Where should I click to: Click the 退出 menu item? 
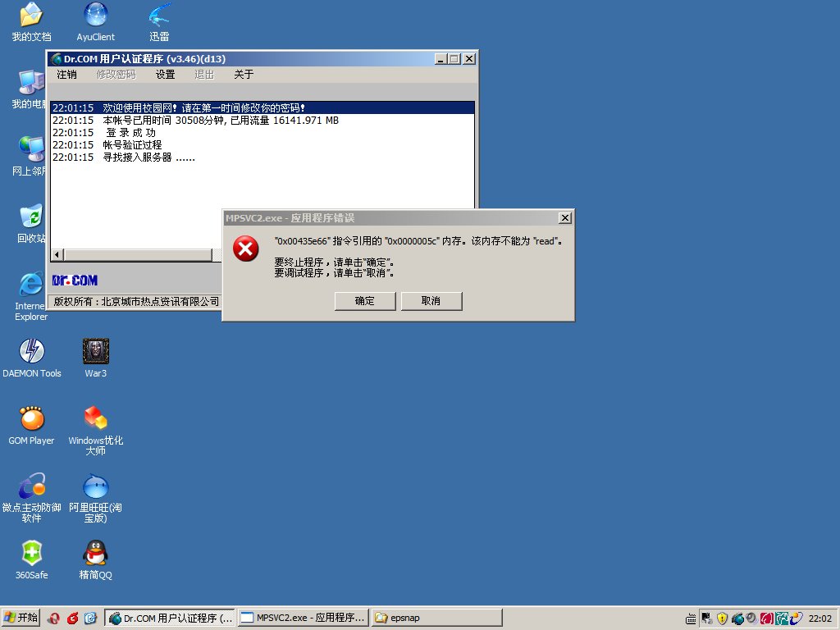pyautogui.click(x=204, y=75)
